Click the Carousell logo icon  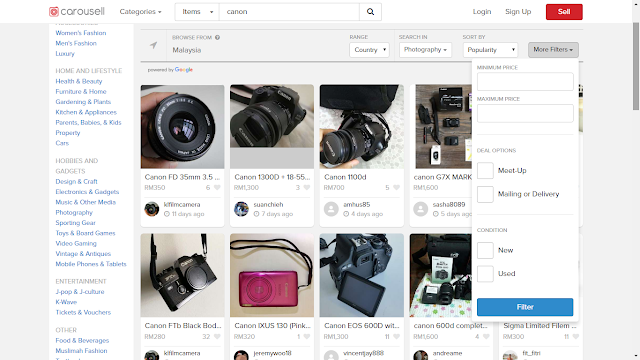[54, 12]
